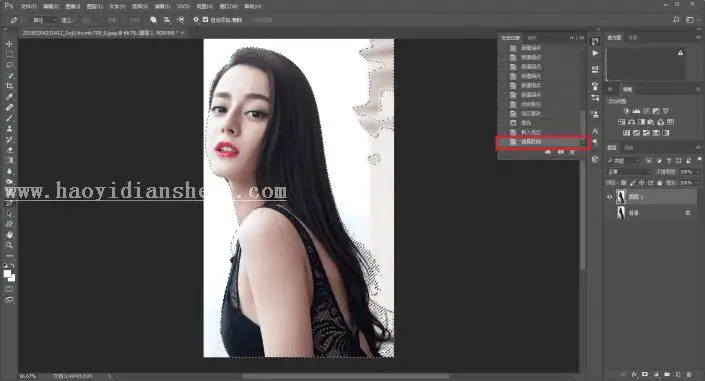Add a Hue/Saturation adjustment
The image size is (705, 381).
(622, 122)
